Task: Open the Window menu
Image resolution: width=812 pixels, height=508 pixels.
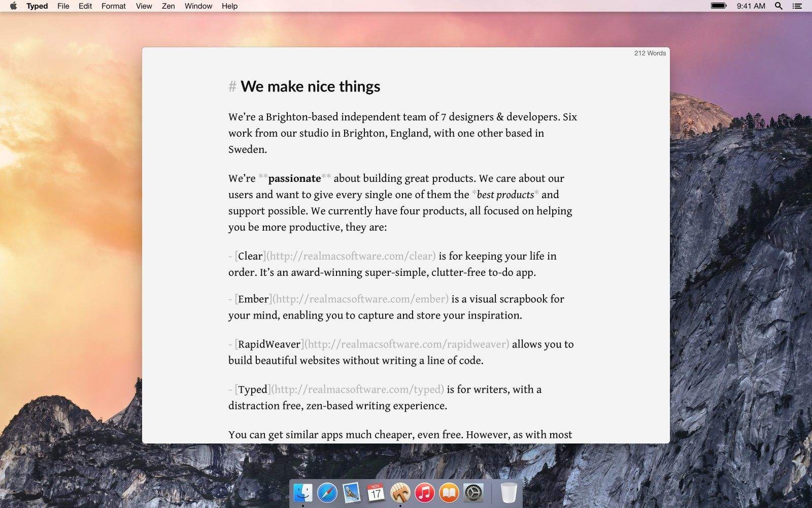Action: [198, 6]
